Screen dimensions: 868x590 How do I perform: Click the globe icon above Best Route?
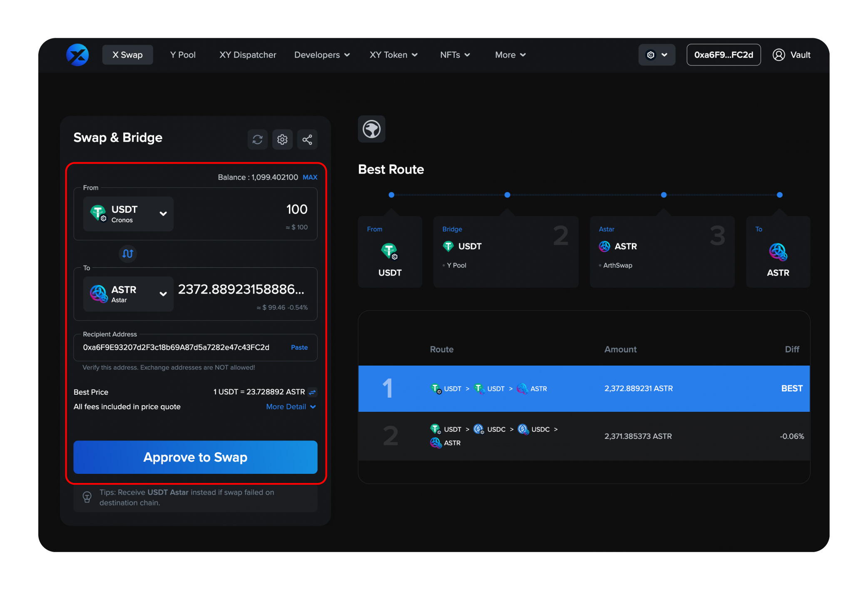tap(371, 129)
